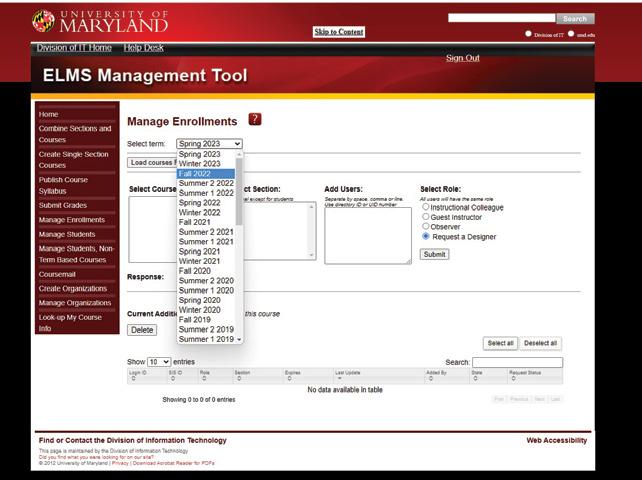Sort table by Last Update column
Image resolution: width=642 pixels, height=480 pixels.
(379, 376)
